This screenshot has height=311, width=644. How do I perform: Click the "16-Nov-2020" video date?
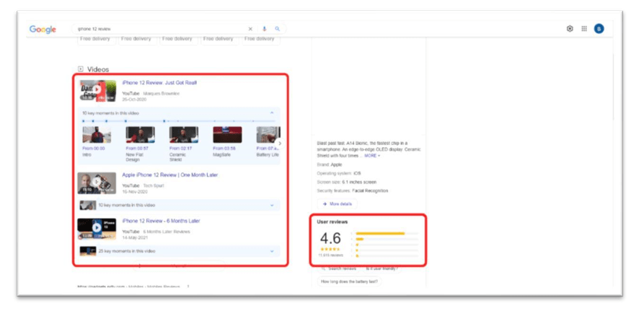134,191
